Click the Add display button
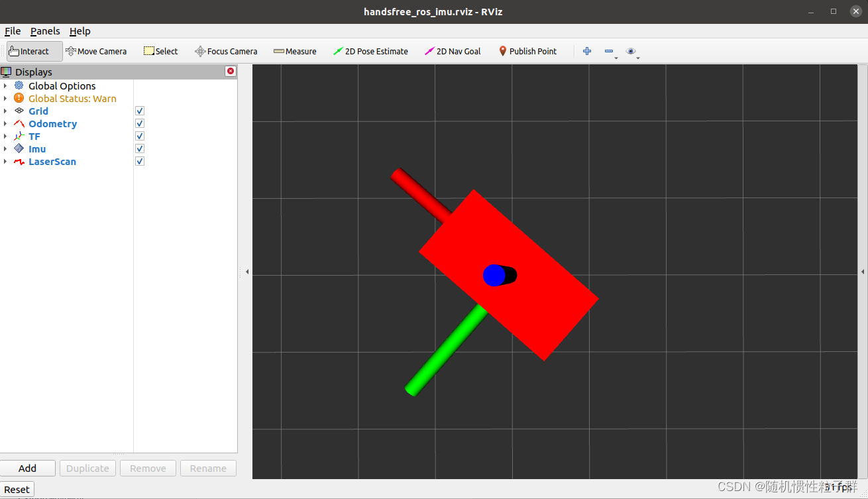The height and width of the screenshot is (499, 868). tap(28, 468)
